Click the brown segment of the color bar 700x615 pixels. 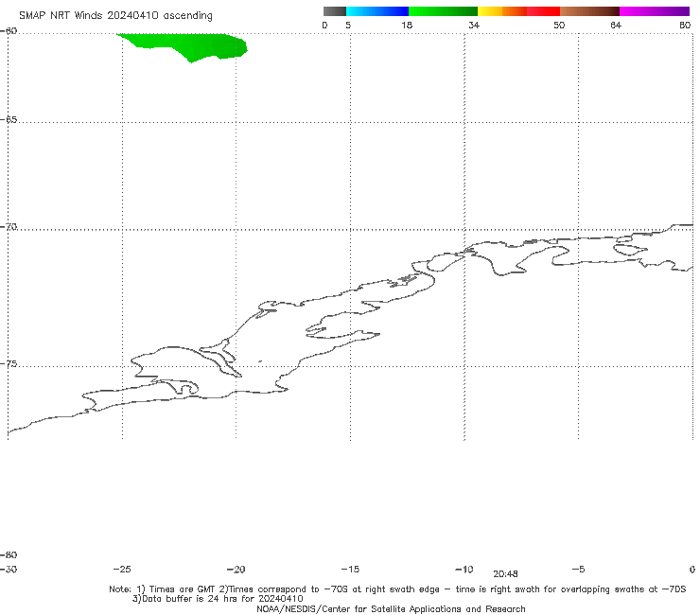(x=589, y=11)
